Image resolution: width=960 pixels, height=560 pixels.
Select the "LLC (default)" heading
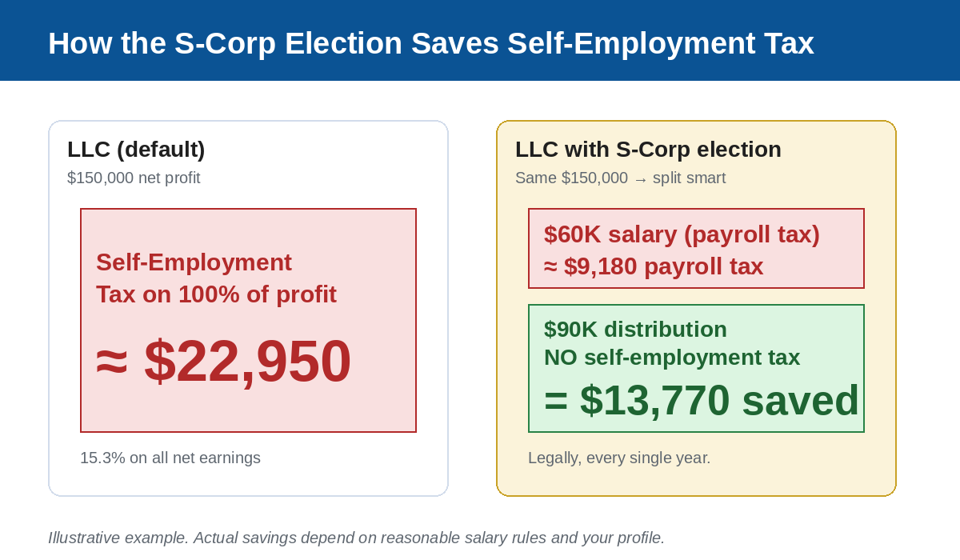click(136, 150)
